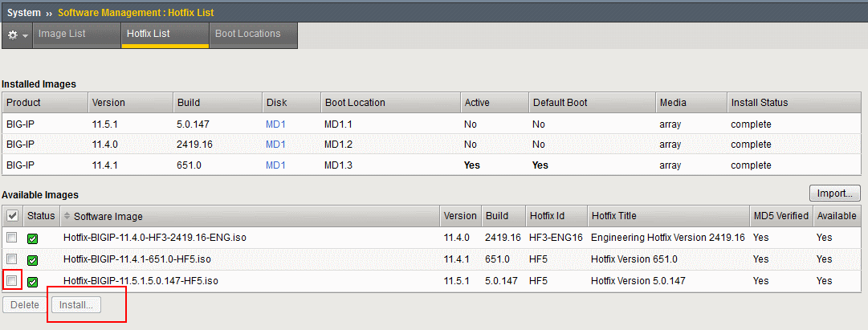Click the Delete button
This screenshot has width=868, height=330.
coord(25,305)
